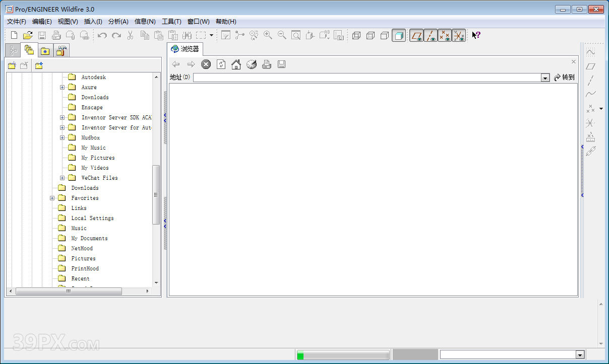Switch to the favorites navigator tab

pos(45,51)
